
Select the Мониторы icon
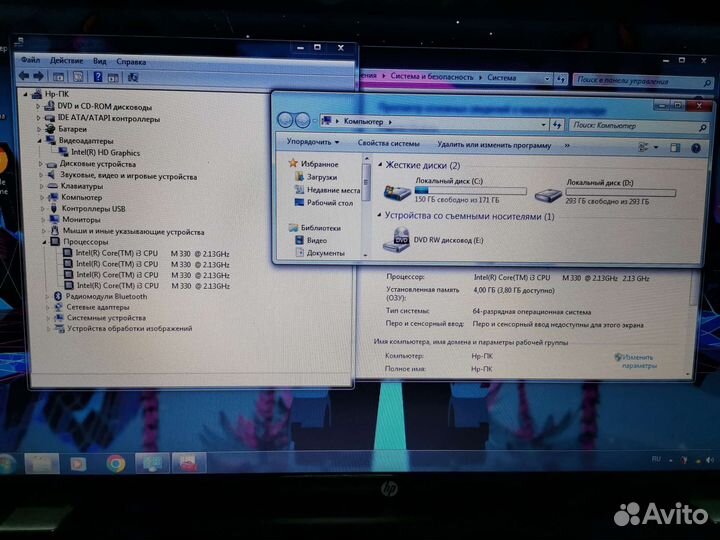[x=54, y=219]
